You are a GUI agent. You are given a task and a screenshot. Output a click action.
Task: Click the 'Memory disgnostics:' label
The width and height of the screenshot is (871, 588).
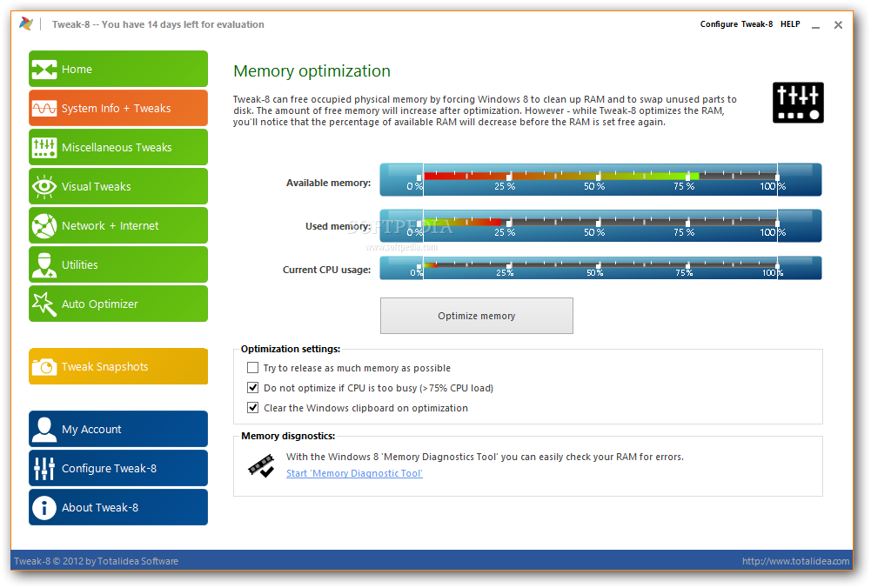(288, 436)
